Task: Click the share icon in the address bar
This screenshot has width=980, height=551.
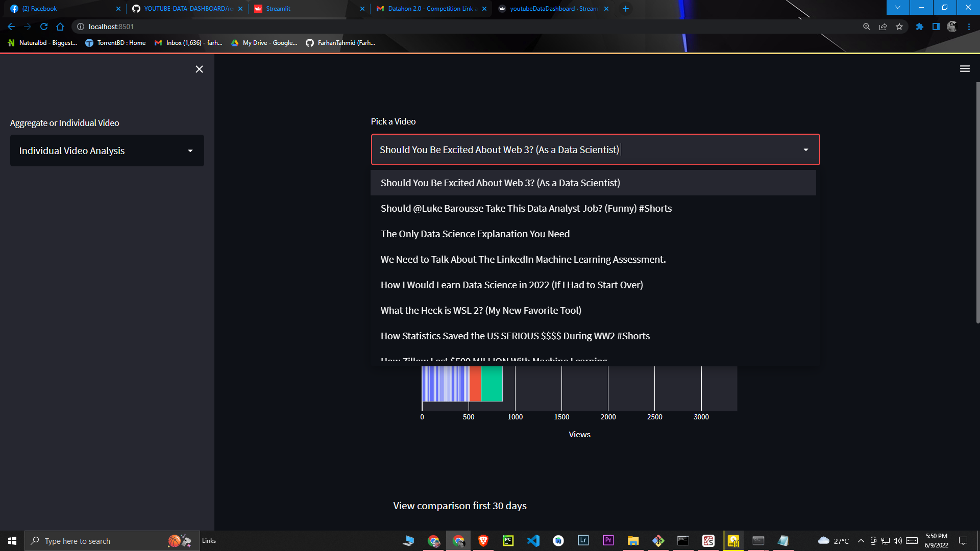Action: coord(883,27)
